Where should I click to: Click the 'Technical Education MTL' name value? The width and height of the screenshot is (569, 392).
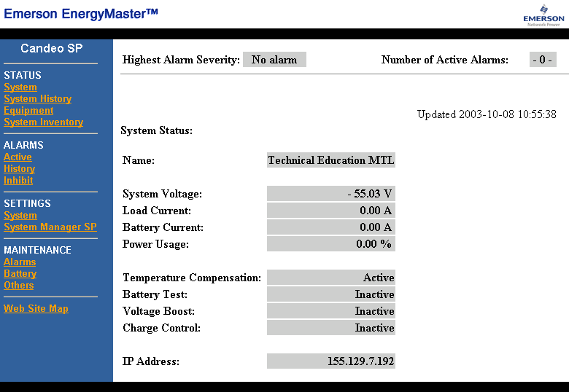click(331, 160)
